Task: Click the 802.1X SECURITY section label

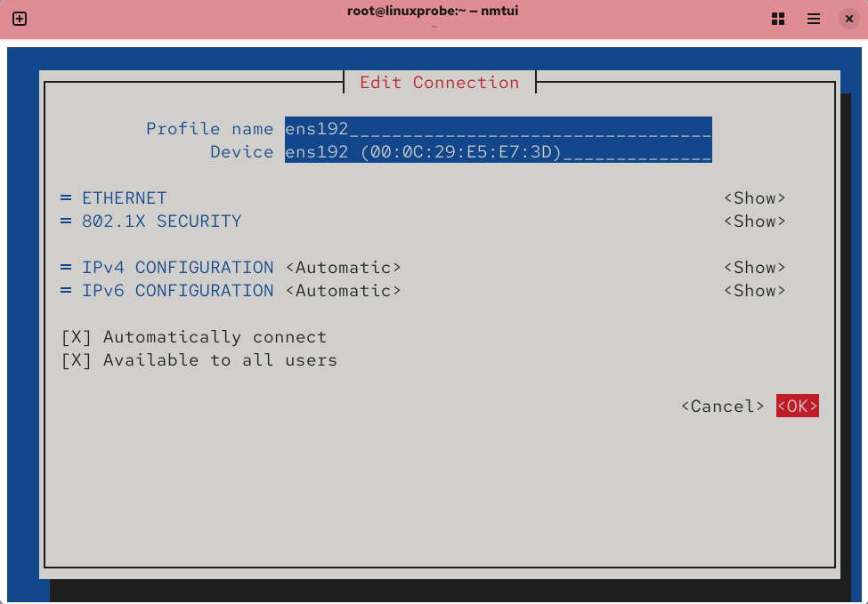Action: coord(161,221)
